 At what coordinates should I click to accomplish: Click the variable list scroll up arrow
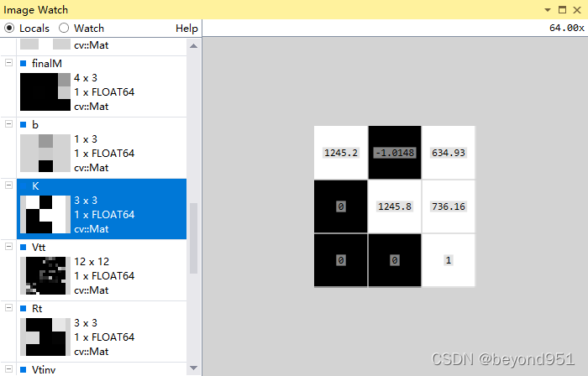coord(193,46)
